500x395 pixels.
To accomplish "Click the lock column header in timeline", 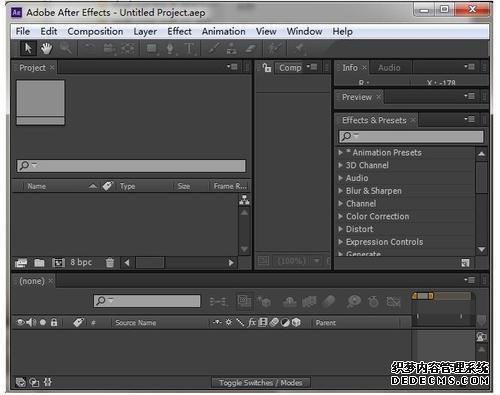I will pos(54,322).
